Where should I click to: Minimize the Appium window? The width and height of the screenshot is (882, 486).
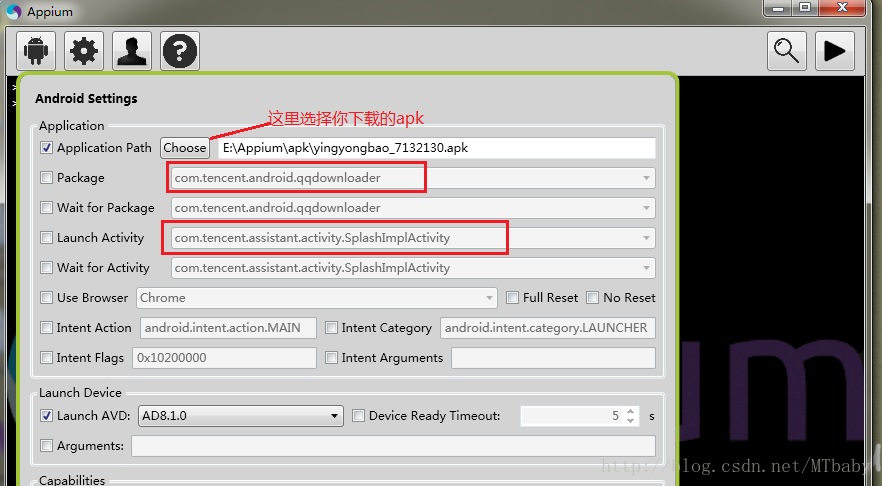coord(778,8)
